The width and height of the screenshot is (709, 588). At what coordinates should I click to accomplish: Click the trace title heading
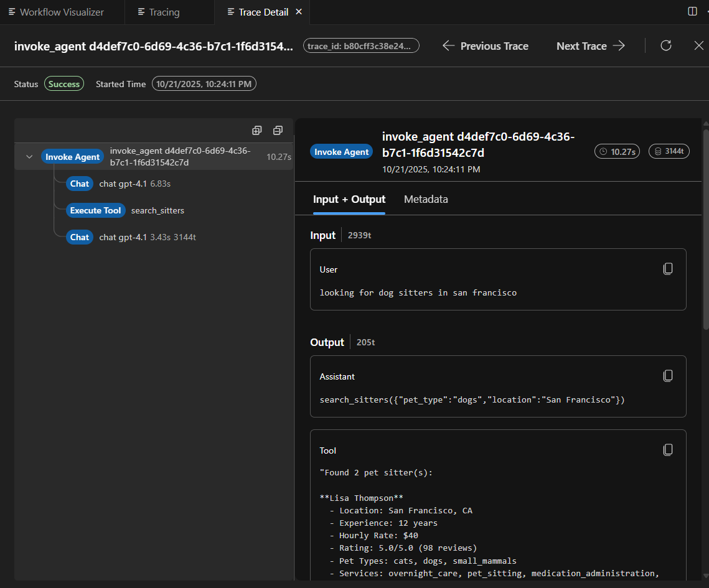pyautogui.click(x=153, y=46)
